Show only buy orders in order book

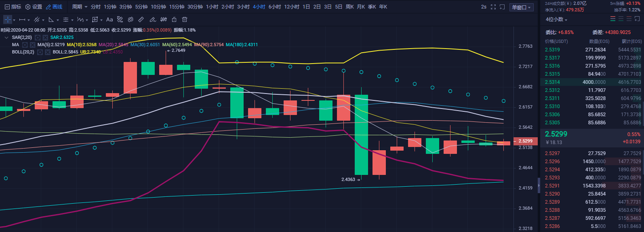pyautogui.click(x=621, y=19)
